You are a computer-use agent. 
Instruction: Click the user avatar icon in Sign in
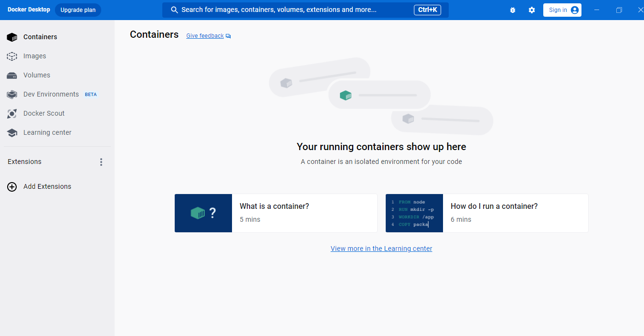575,10
